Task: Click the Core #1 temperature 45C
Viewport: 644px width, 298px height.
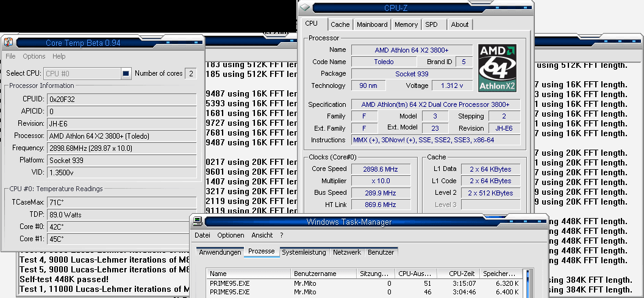Action: [x=120, y=239]
